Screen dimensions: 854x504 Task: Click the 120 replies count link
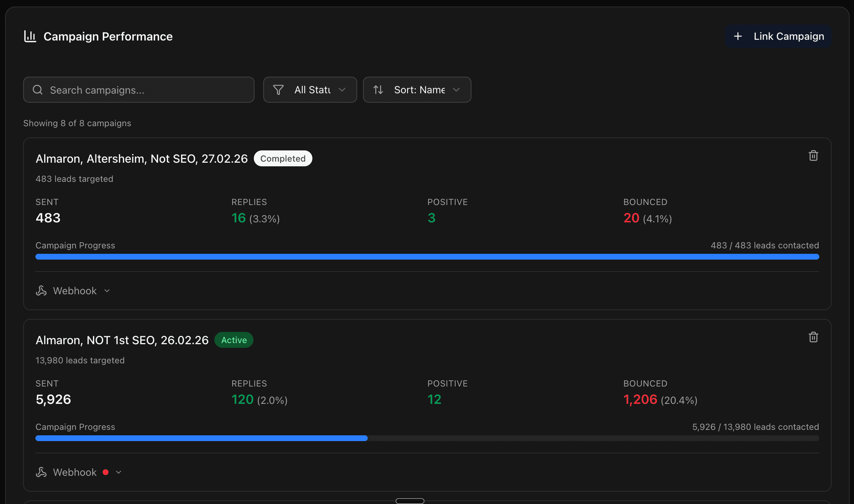coord(242,399)
